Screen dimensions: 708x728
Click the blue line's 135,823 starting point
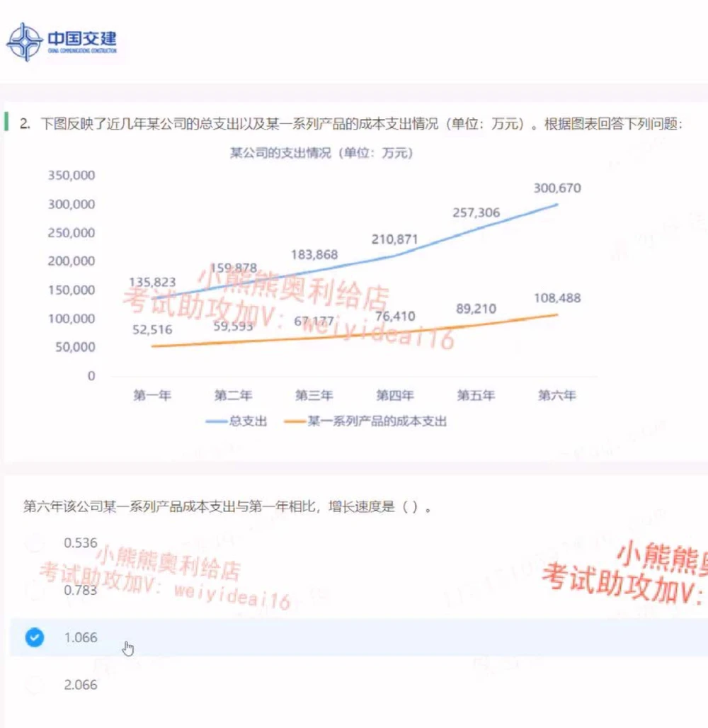point(152,296)
